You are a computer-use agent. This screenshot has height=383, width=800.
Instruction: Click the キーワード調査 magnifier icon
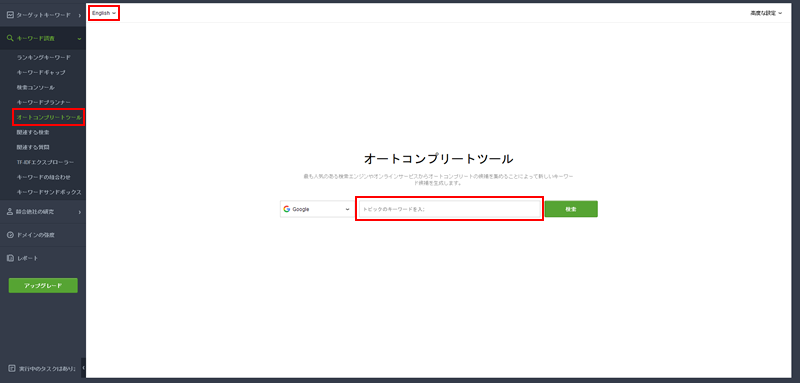coord(10,38)
